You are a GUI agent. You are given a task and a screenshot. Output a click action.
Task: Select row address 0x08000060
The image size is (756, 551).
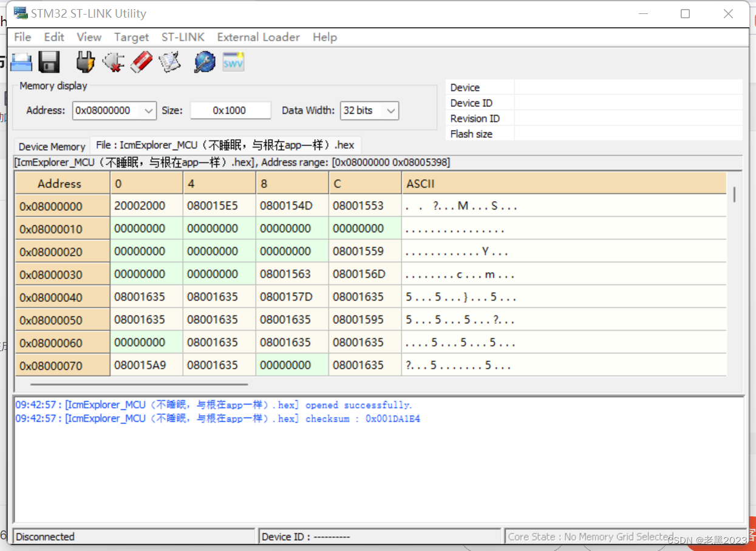[x=63, y=343]
